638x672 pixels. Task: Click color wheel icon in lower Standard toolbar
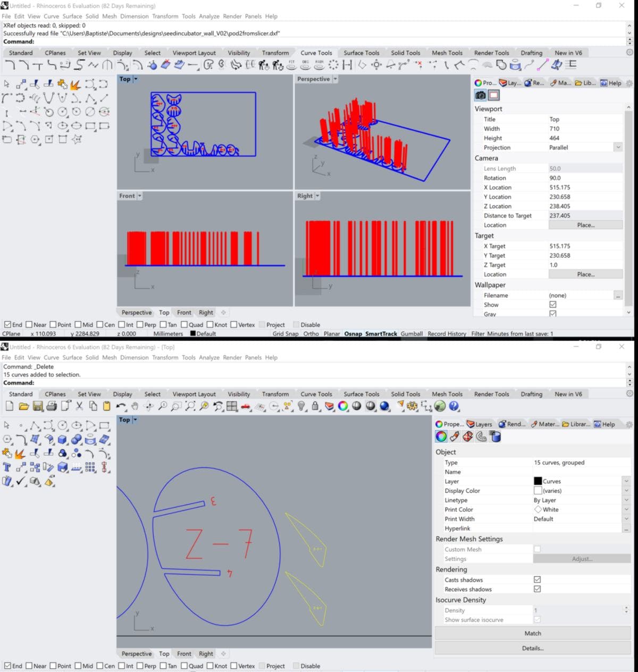pyautogui.click(x=343, y=406)
